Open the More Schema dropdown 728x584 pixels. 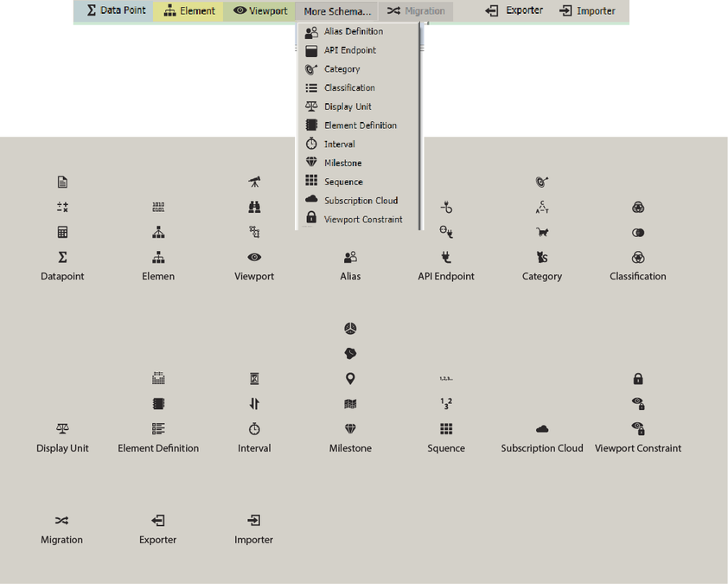[x=338, y=10]
